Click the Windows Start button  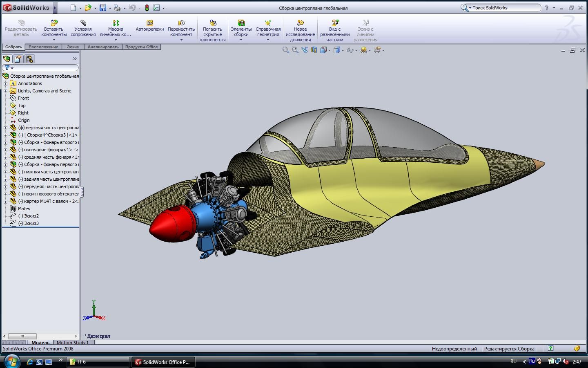[12, 361]
